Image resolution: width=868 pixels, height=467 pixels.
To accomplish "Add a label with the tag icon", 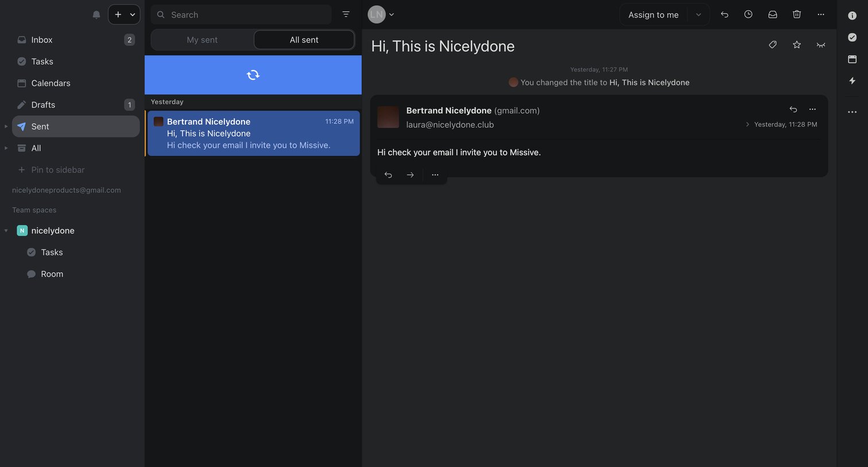I will [x=773, y=45].
